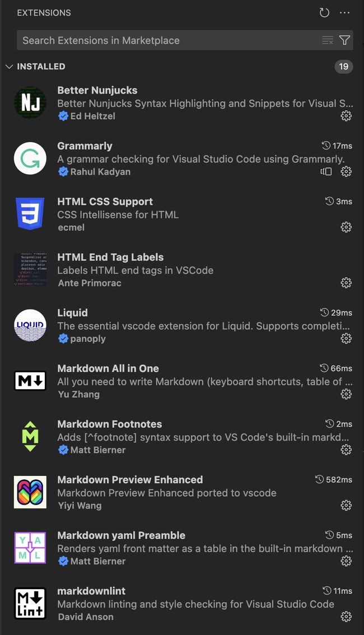This screenshot has width=364, height=635.
Task: Open the Markdown yaml Preamble gear menu
Action: [346, 561]
